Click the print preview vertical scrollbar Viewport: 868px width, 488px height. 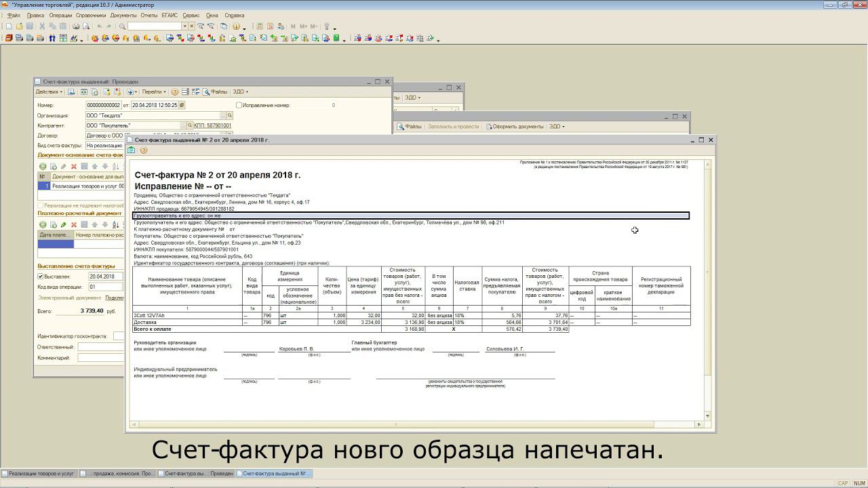708,289
